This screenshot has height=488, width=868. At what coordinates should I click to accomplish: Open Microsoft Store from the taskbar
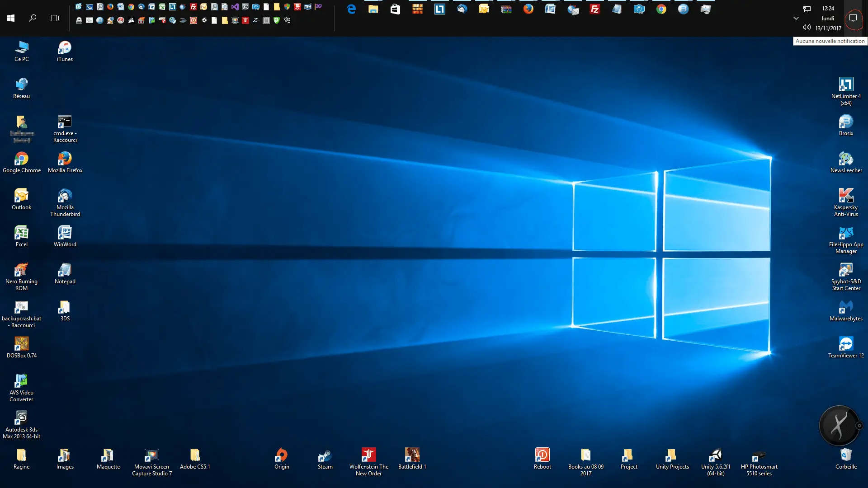coord(395,9)
